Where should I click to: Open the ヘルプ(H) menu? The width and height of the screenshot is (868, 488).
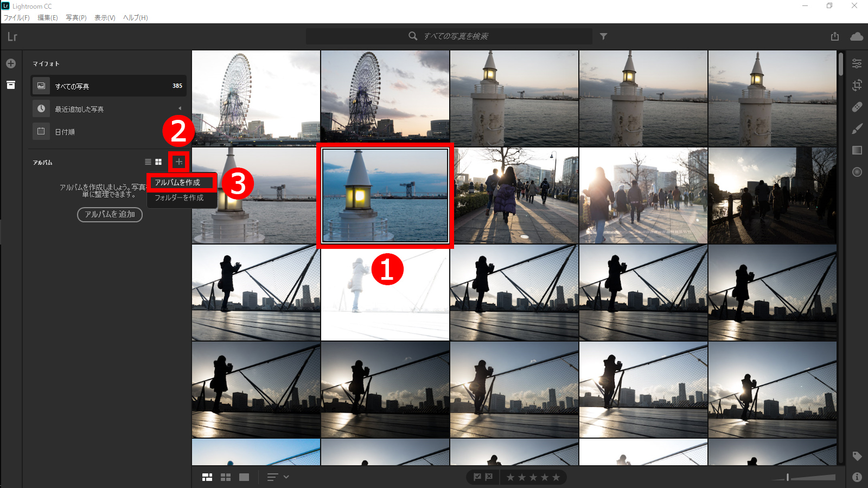[136, 18]
